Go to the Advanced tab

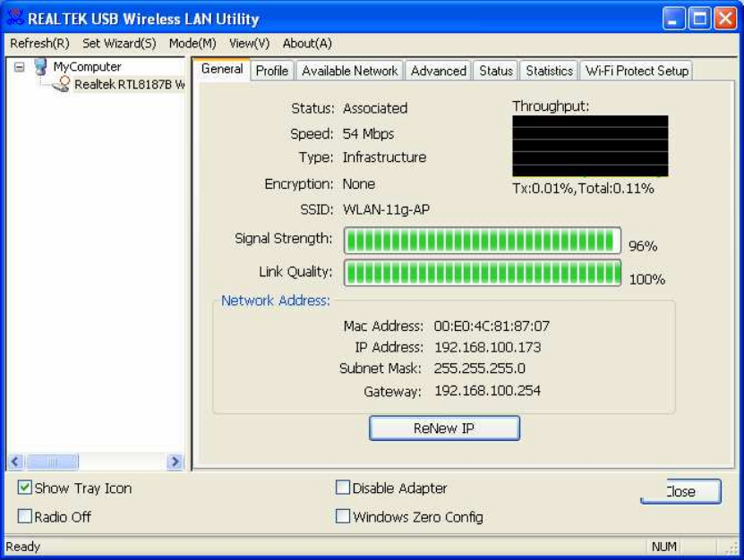point(439,71)
